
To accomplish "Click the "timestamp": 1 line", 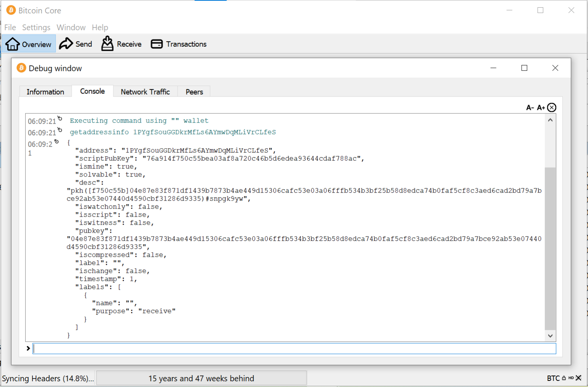I will [106, 279].
